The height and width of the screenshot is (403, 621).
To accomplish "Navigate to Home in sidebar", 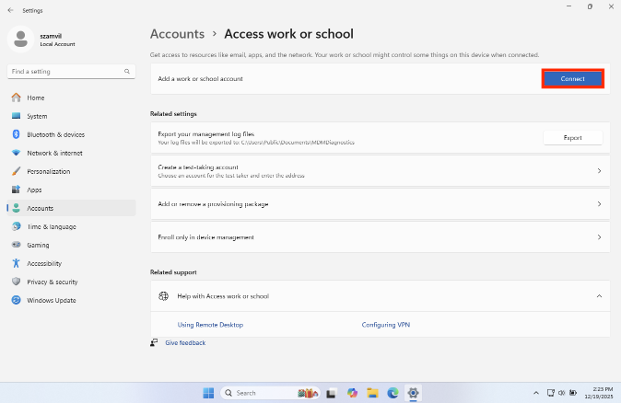I will click(35, 97).
